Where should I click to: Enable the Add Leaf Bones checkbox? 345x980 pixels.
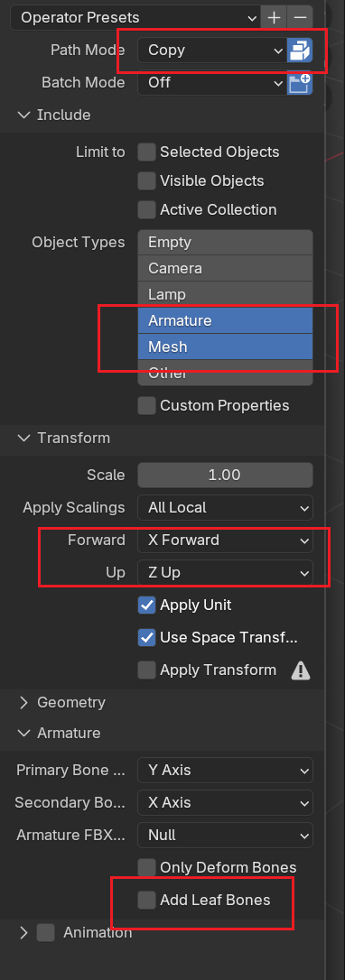pos(147,900)
